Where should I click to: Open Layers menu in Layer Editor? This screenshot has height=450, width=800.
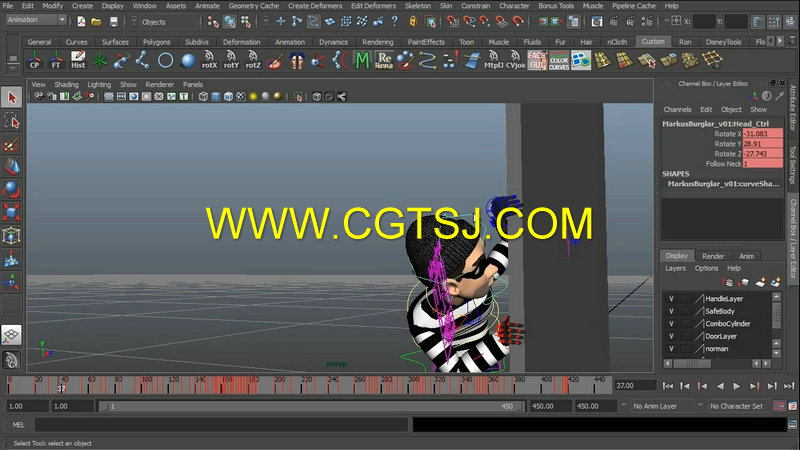[676, 268]
